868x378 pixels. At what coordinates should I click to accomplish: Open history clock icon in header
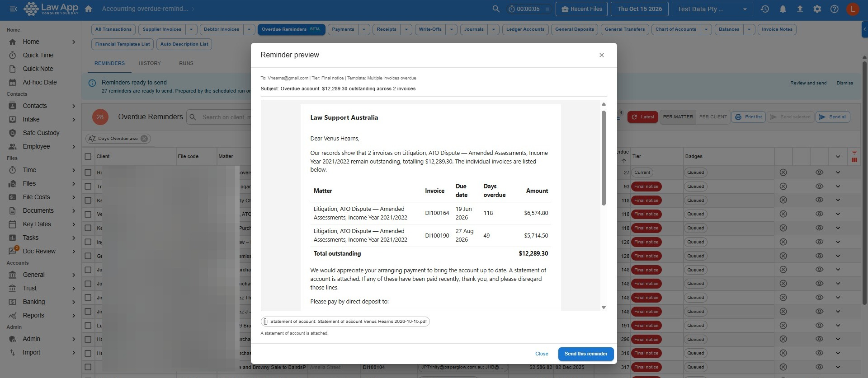(x=765, y=9)
